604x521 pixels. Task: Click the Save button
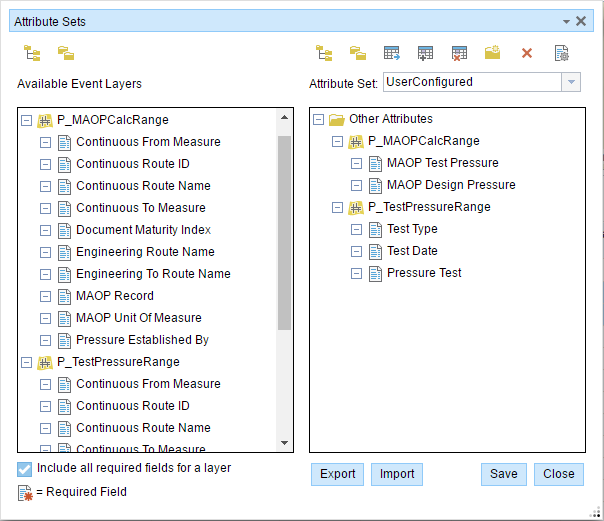click(x=503, y=474)
